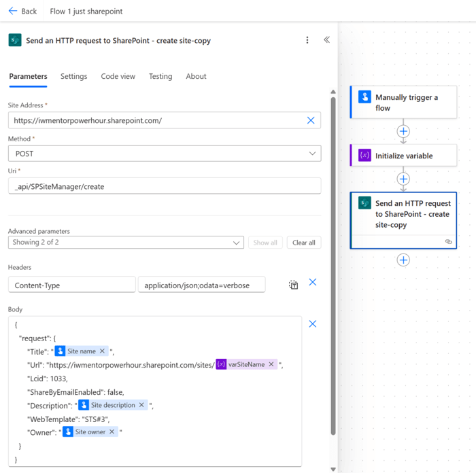Add step after Manually trigger a flow
The image size is (476, 473).
click(x=403, y=131)
